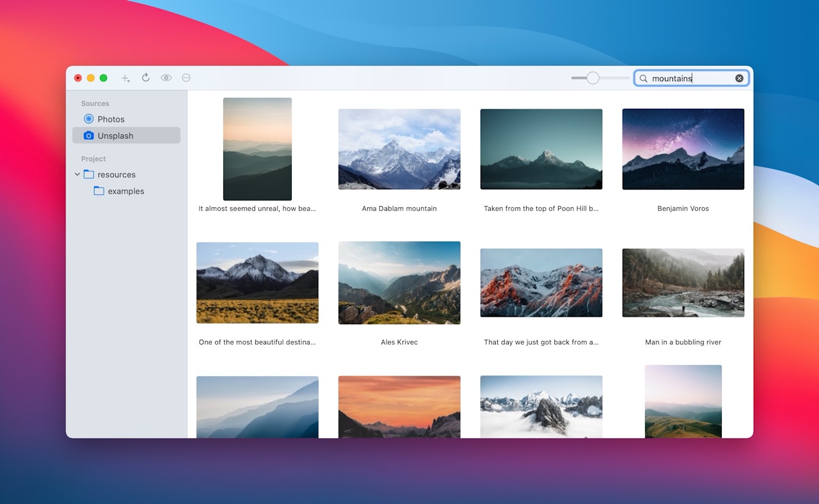The width and height of the screenshot is (819, 504).
Task: Select the orange sunset sky mountain photo
Action: tap(399, 407)
